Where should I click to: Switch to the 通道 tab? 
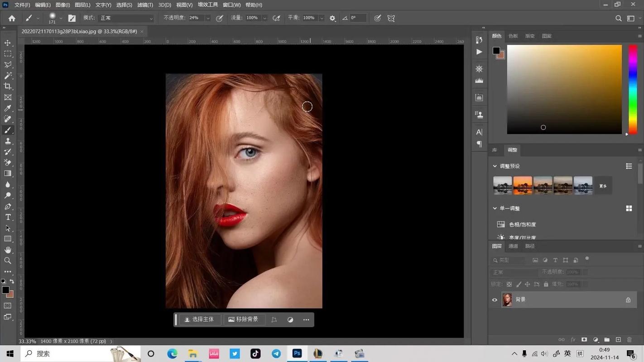(513, 246)
